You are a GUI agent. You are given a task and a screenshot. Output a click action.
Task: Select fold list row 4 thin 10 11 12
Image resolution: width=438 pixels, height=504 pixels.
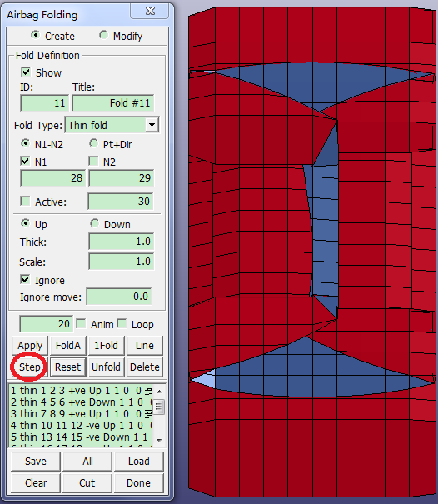[x=80, y=425]
